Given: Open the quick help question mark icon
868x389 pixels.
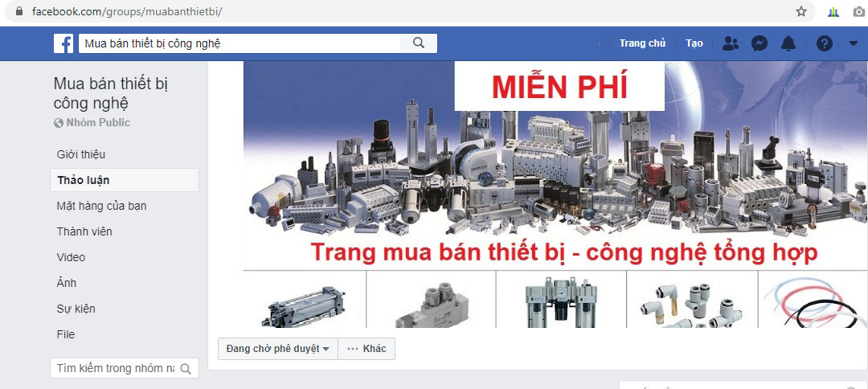Looking at the screenshot, I should click(825, 43).
